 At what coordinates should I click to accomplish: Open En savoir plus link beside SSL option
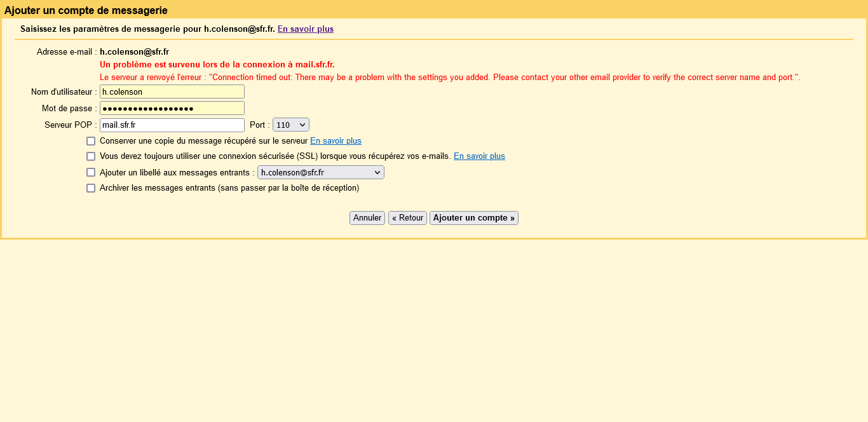tap(479, 156)
